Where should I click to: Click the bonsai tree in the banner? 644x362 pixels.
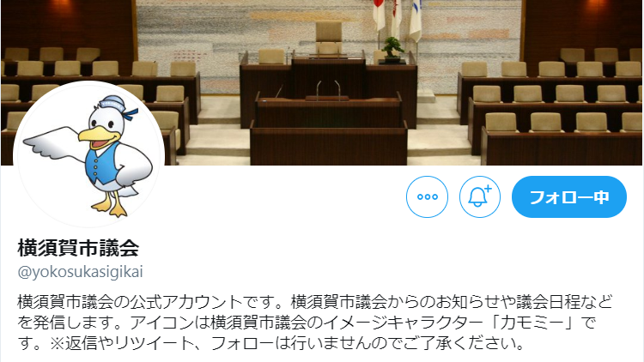(392, 50)
